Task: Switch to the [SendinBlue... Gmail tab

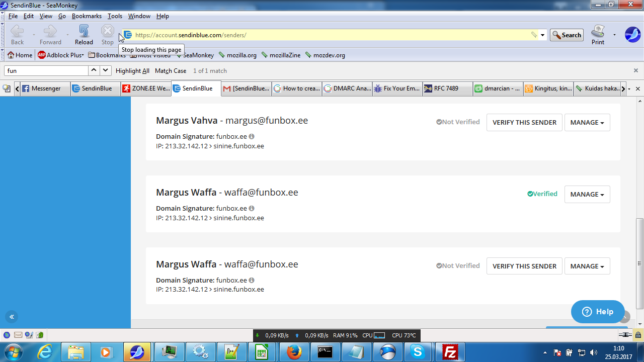Action: pos(247,88)
